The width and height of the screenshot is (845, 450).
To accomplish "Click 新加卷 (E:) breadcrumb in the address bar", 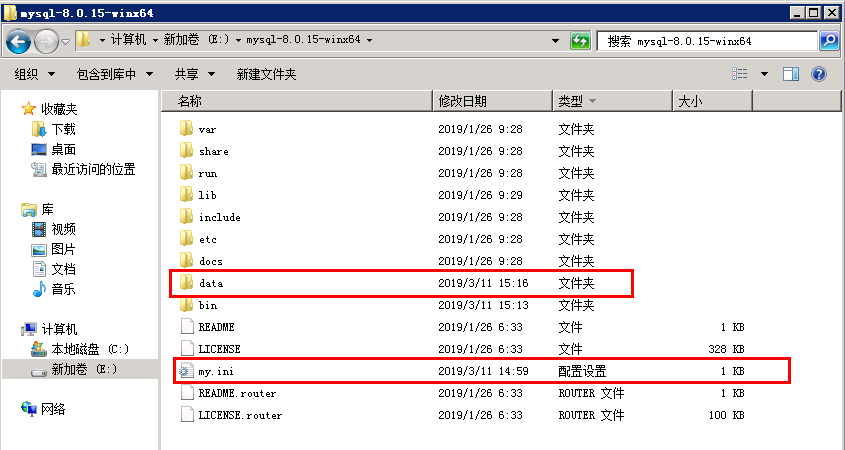I will [196, 40].
